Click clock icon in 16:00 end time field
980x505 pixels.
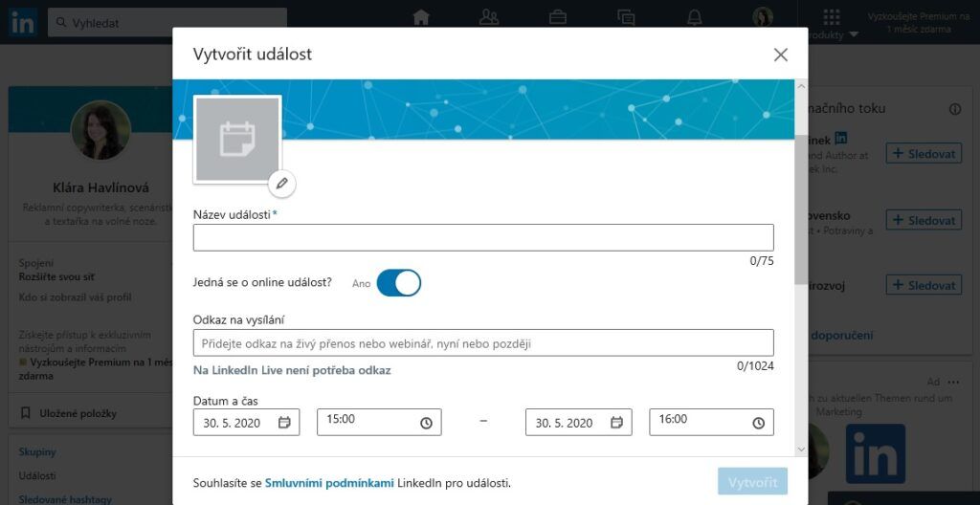(758, 422)
